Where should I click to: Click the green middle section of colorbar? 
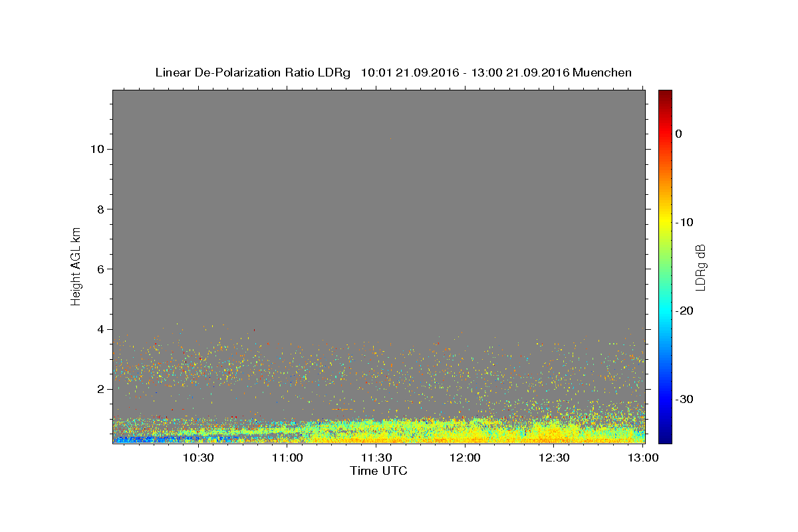(665, 267)
